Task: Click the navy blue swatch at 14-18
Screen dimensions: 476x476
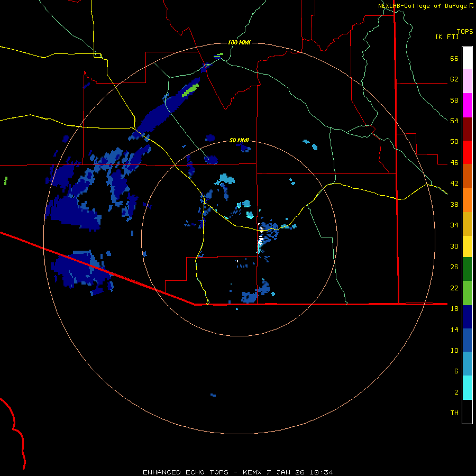Action: (x=467, y=317)
